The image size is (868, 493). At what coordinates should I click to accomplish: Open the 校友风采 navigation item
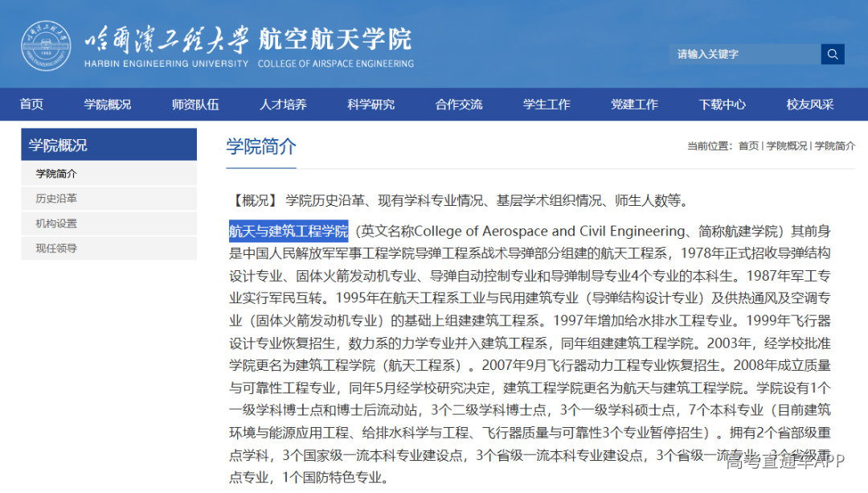point(810,104)
